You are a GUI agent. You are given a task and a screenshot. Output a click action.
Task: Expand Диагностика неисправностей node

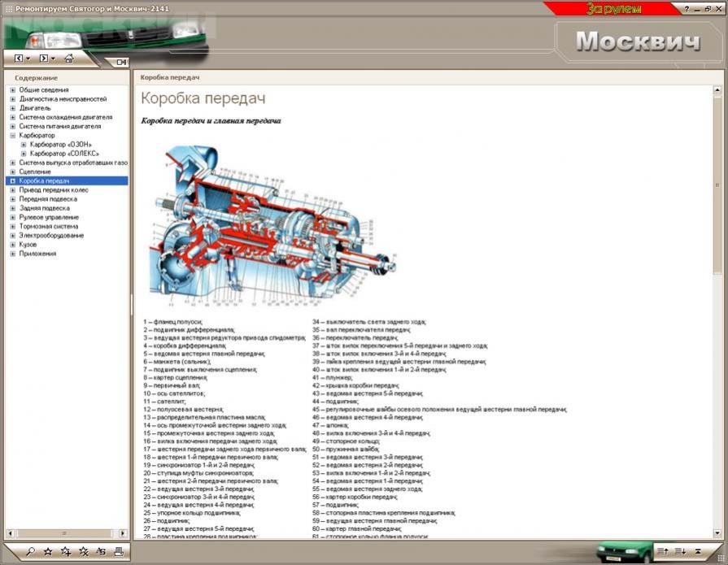[13, 99]
